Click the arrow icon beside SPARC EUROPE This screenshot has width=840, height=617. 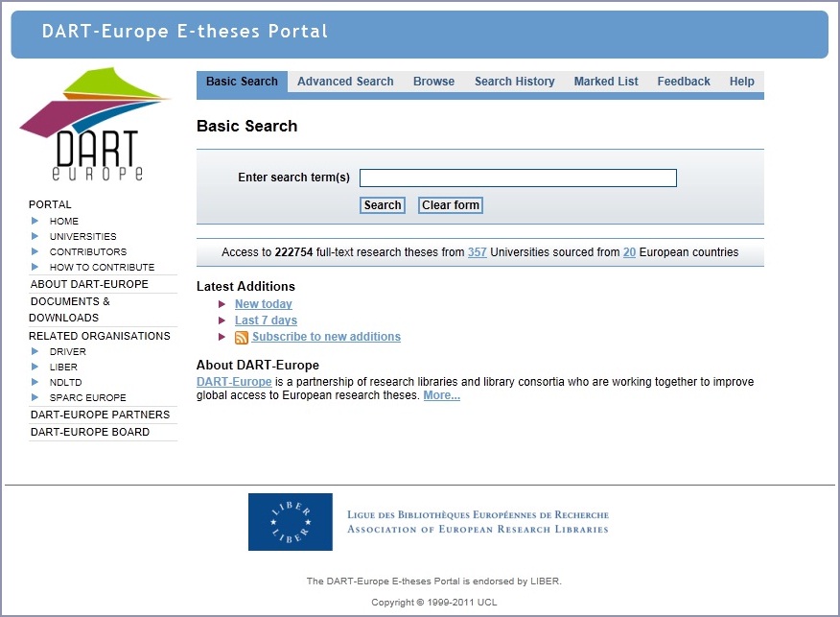point(35,397)
